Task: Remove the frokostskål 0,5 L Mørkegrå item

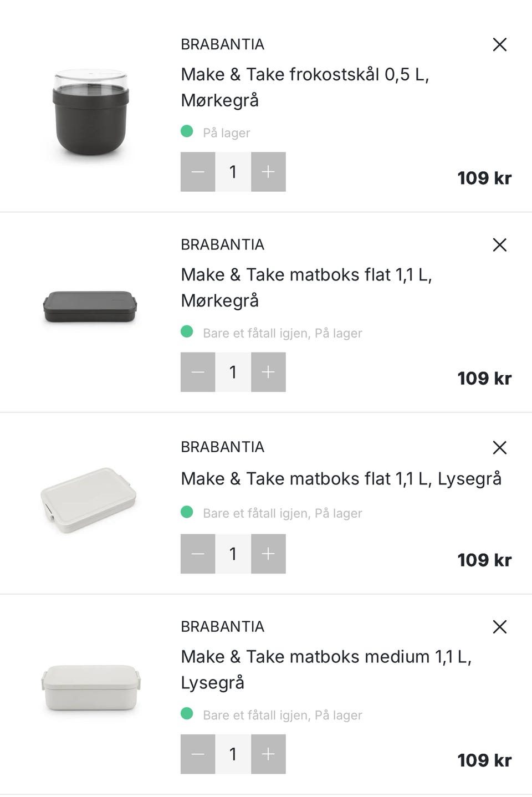Action: 499,45
